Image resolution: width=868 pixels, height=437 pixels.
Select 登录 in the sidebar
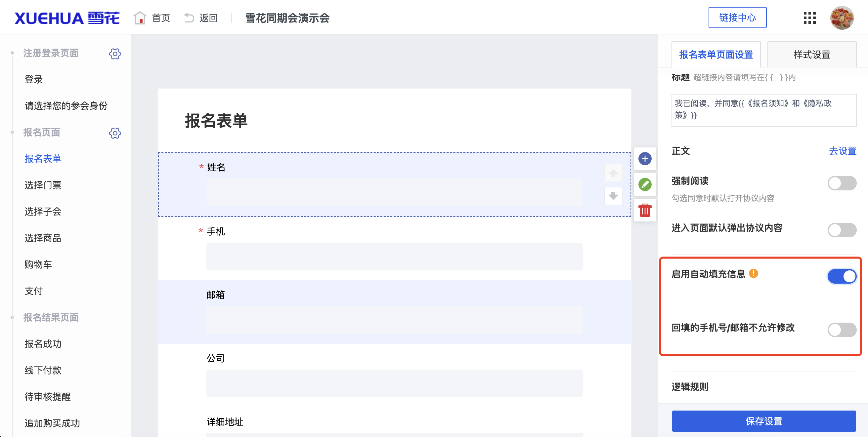pos(34,79)
